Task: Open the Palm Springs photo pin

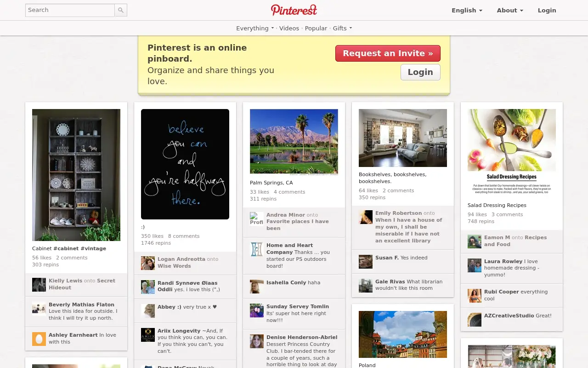Action: tap(294, 143)
